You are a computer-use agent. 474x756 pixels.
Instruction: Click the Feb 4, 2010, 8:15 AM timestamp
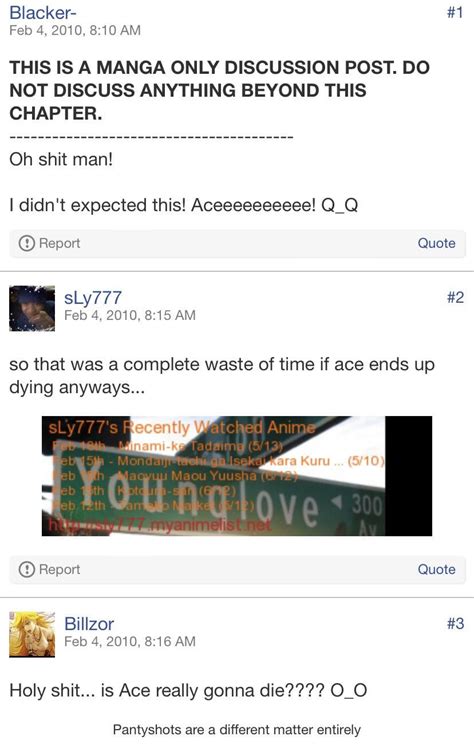click(130, 315)
